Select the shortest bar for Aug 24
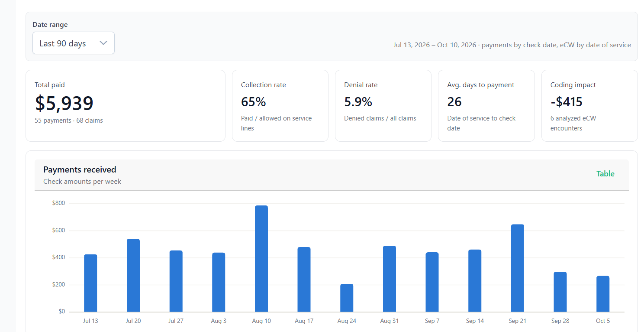The image size is (644, 332). coord(347,298)
